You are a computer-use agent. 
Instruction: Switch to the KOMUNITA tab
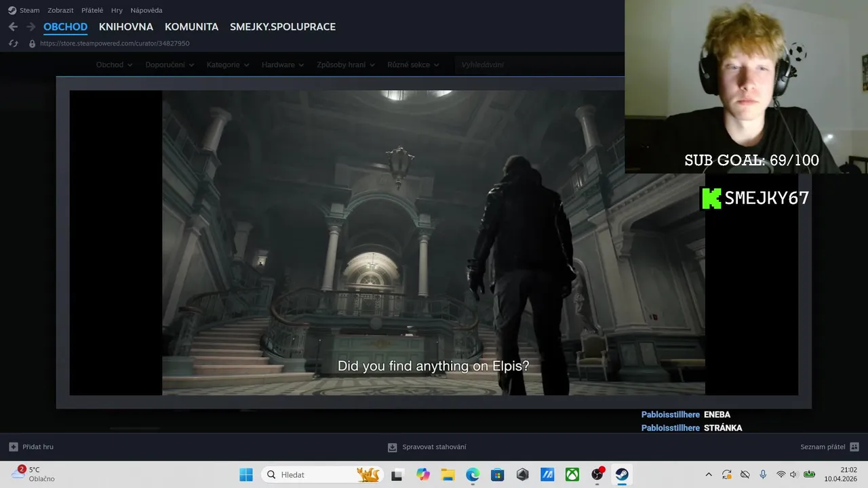pos(191,27)
